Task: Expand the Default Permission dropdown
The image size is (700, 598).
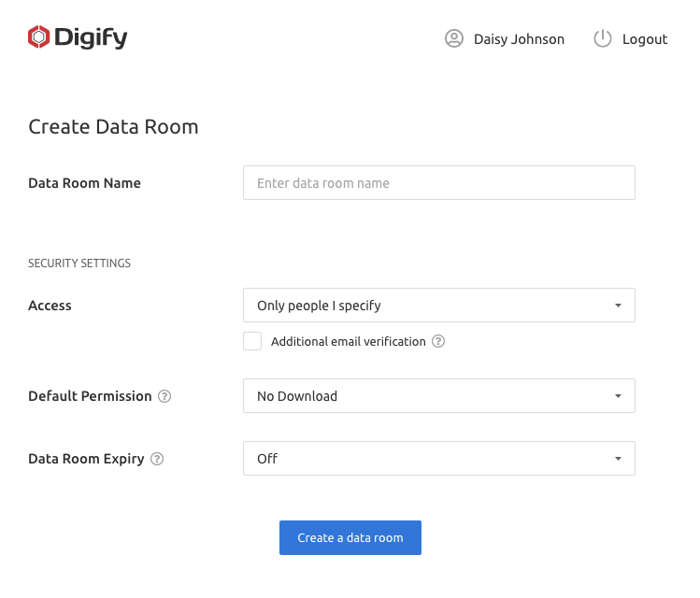Action: tap(438, 396)
